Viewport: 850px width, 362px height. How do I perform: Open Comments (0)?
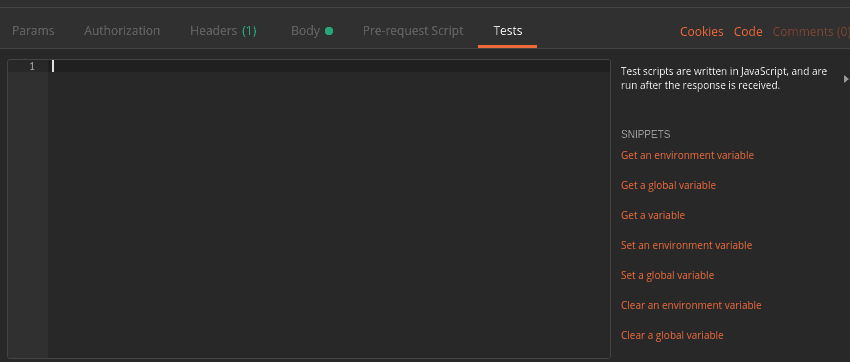click(811, 32)
